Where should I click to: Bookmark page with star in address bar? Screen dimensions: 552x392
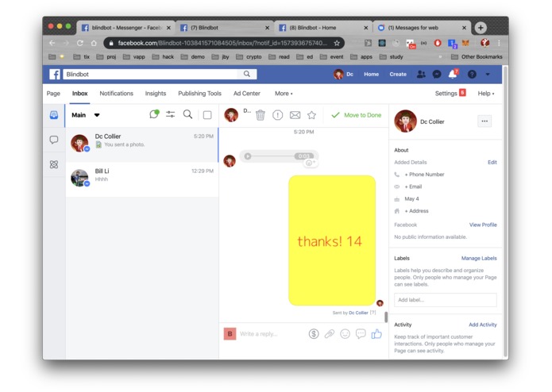[x=337, y=43]
